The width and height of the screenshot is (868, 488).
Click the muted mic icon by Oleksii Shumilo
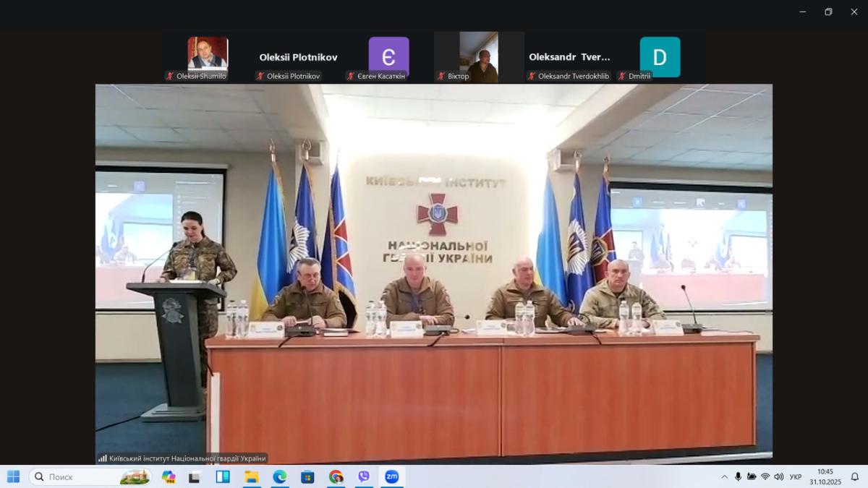click(170, 76)
